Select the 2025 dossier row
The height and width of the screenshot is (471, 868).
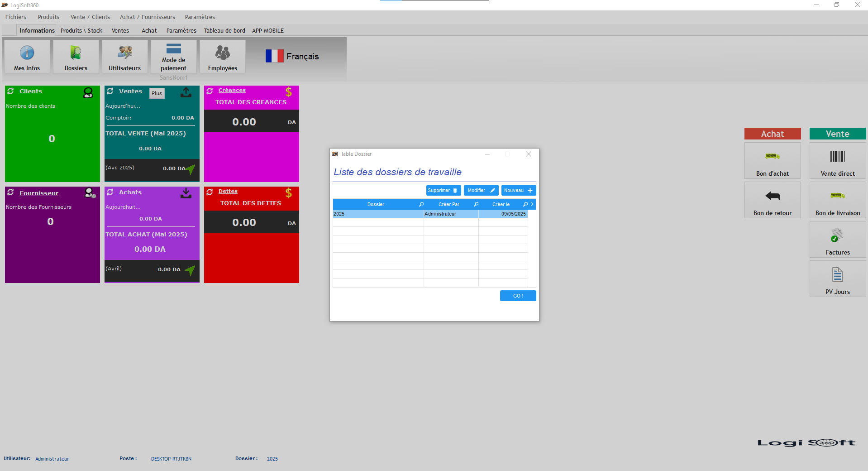378,214
